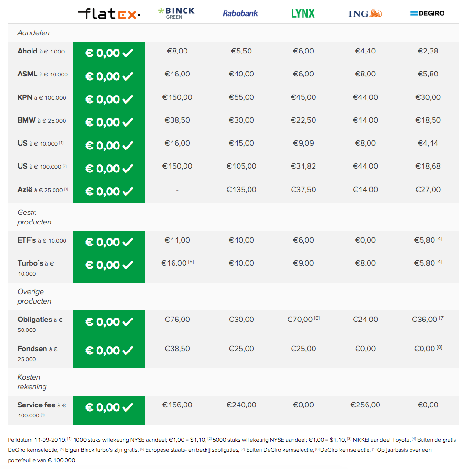Click the flatex € 0,00 cell for ASML
Image resolution: width=476 pixels, height=469 pixels.
tap(109, 76)
